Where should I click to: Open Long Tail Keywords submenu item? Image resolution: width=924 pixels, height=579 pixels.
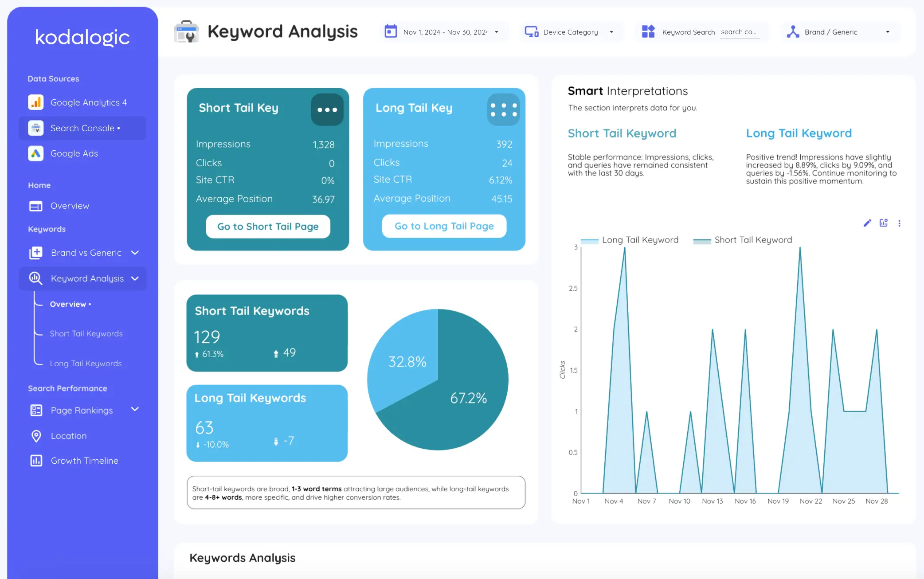click(86, 364)
